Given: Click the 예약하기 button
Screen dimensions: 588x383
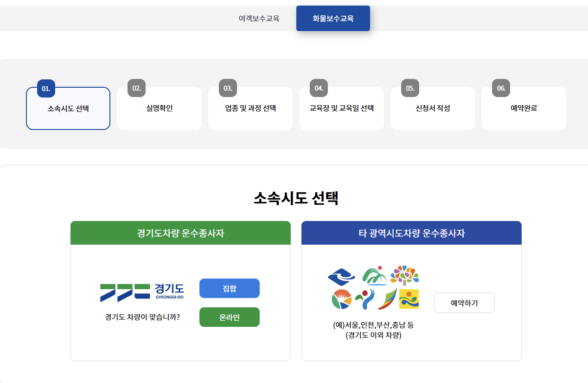Looking at the screenshot, I should coord(464,303).
